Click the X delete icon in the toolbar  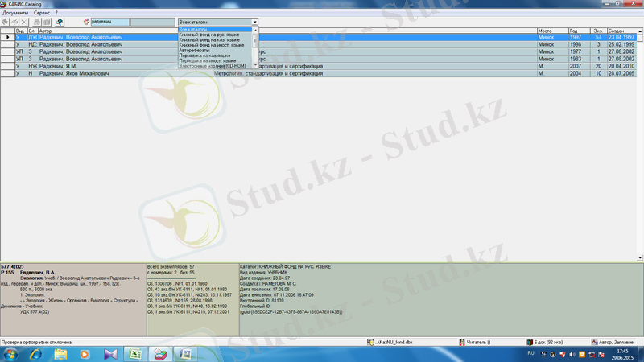tap(24, 22)
